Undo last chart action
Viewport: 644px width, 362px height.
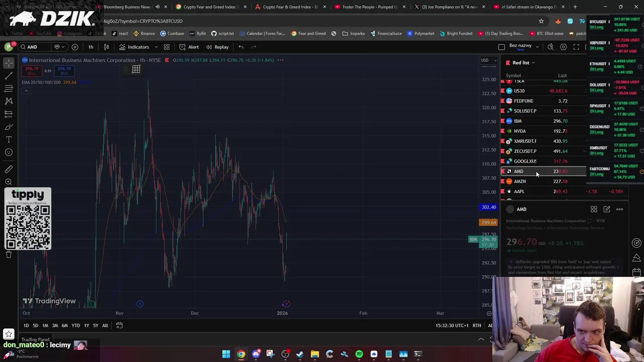(241, 47)
